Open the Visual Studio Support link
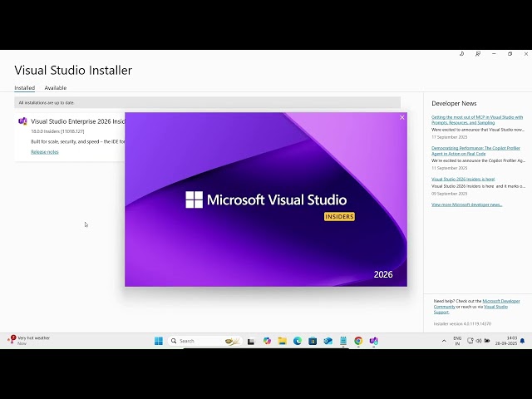532x399 pixels. pos(470,309)
